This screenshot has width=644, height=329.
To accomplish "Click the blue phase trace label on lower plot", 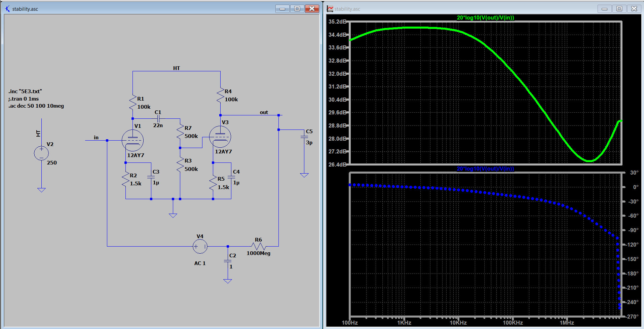I will [485, 169].
